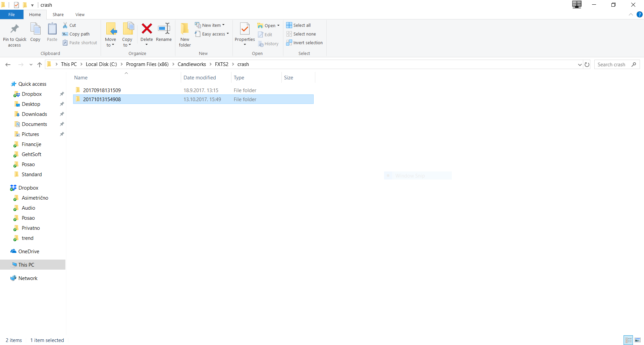Switch to the View ribbon tab

(x=80, y=15)
